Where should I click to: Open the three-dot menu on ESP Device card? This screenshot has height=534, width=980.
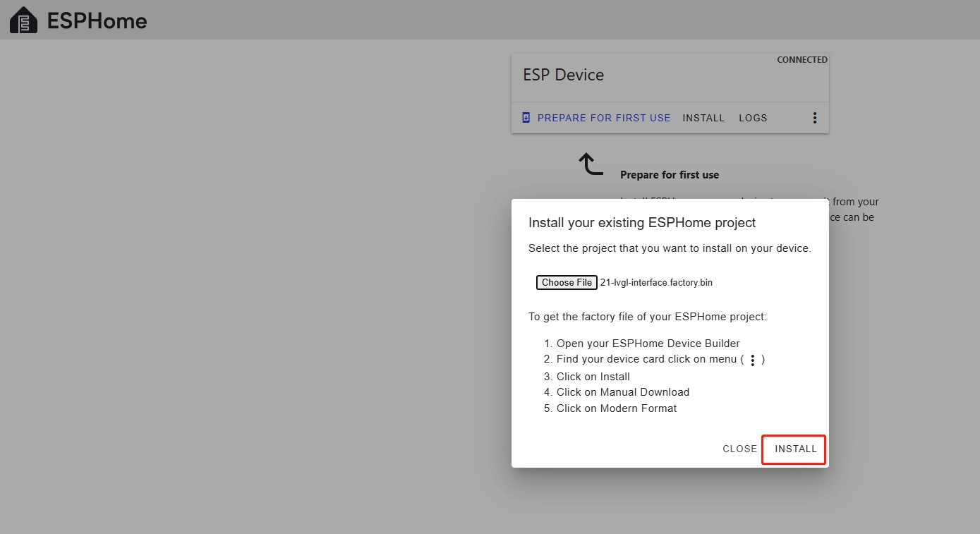click(x=814, y=118)
